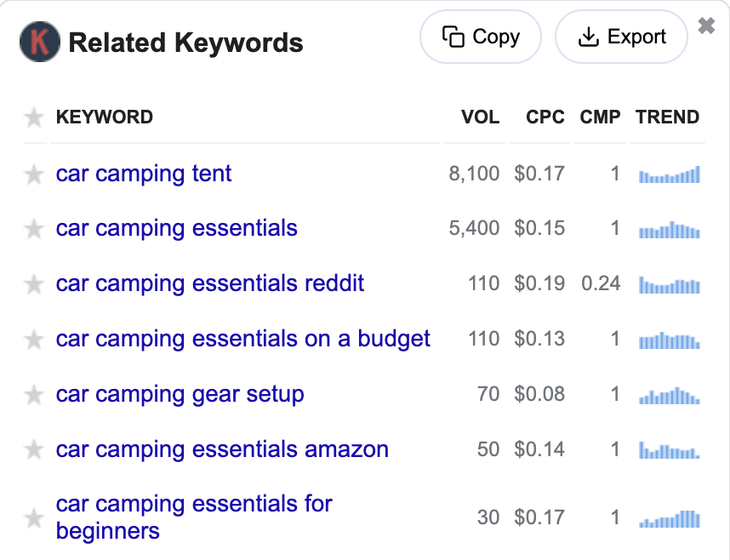Sort keywords by VOL column header
Viewport: 730px width, 560px height.
(x=480, y=117)
